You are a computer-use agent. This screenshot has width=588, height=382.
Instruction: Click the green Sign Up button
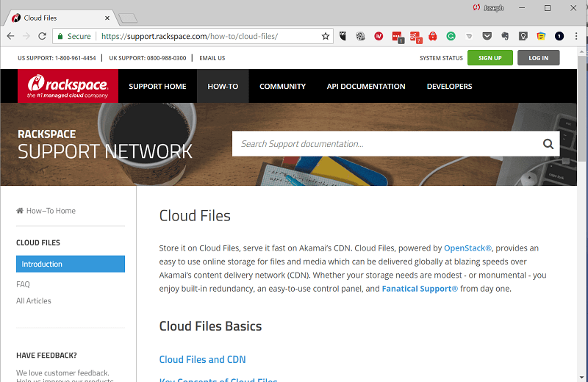(490, 58)
